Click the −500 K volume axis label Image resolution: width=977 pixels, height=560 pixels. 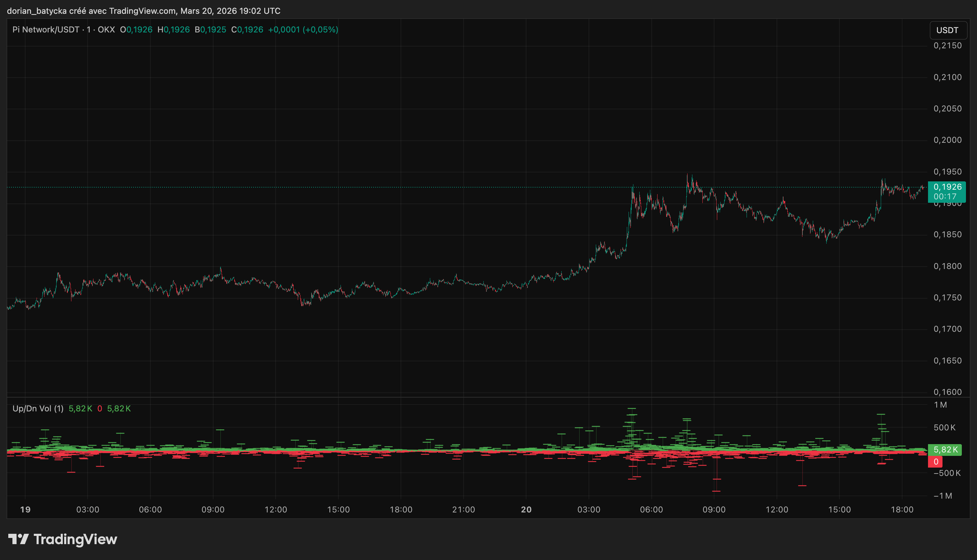pyautogui.click(x=947, y=473)
